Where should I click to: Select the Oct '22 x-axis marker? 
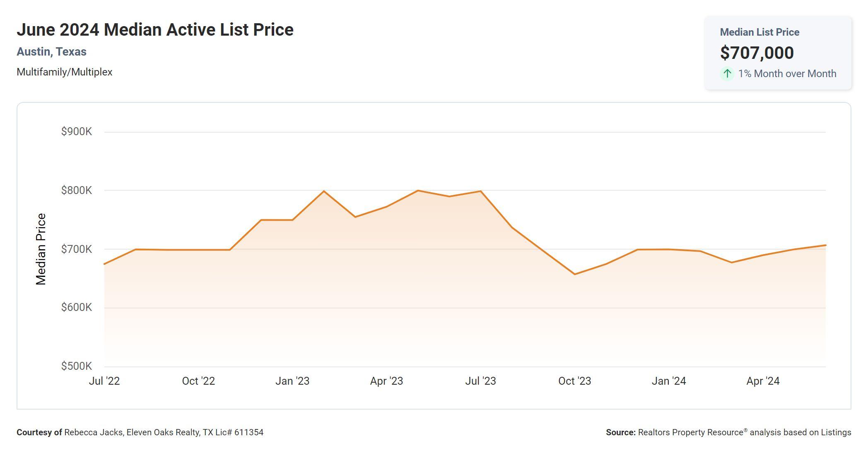point(198,381)
